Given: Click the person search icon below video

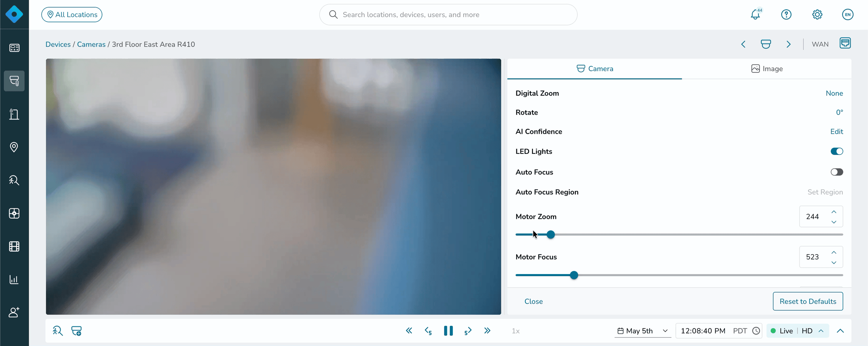Looking at the screenshot, I should [x=58, y=331].
